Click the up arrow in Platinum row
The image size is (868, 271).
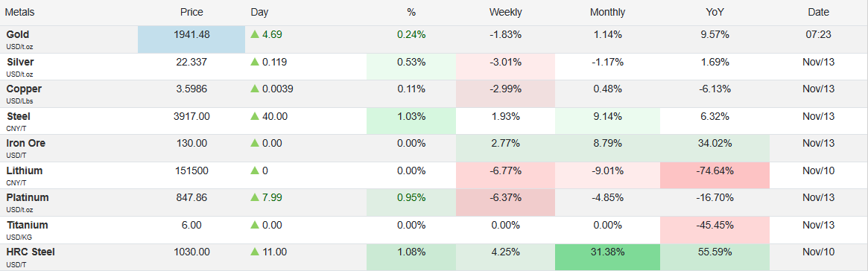pos(255,198)
